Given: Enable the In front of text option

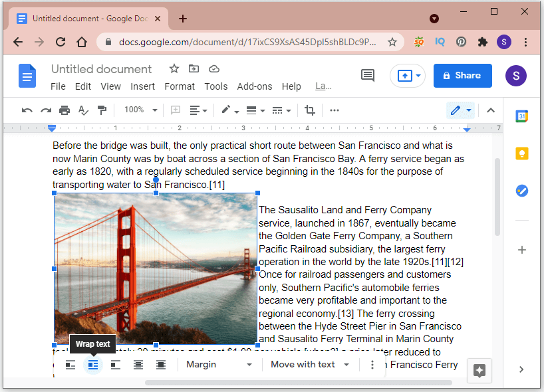Looking at the screenshot, I should [x=160, y=365].
